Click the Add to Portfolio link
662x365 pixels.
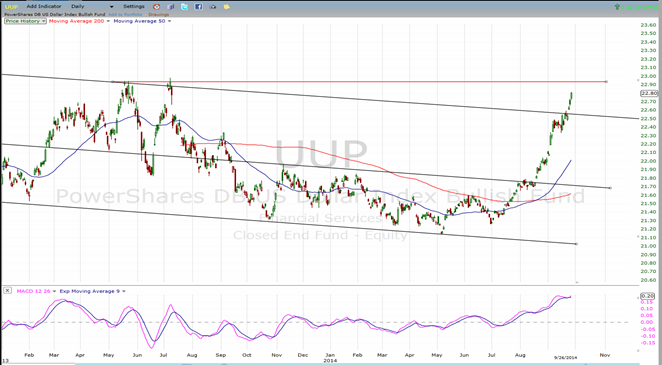coord(125,14)
